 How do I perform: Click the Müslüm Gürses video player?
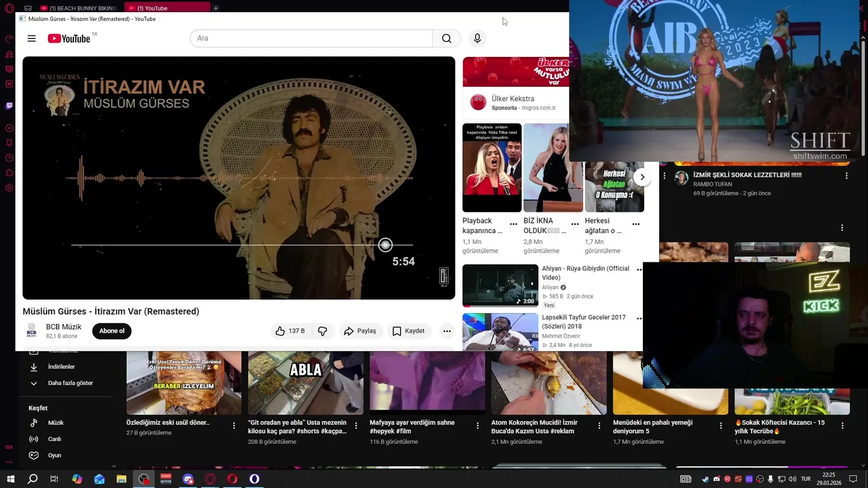pyautogui.click(x=239, y=178)
